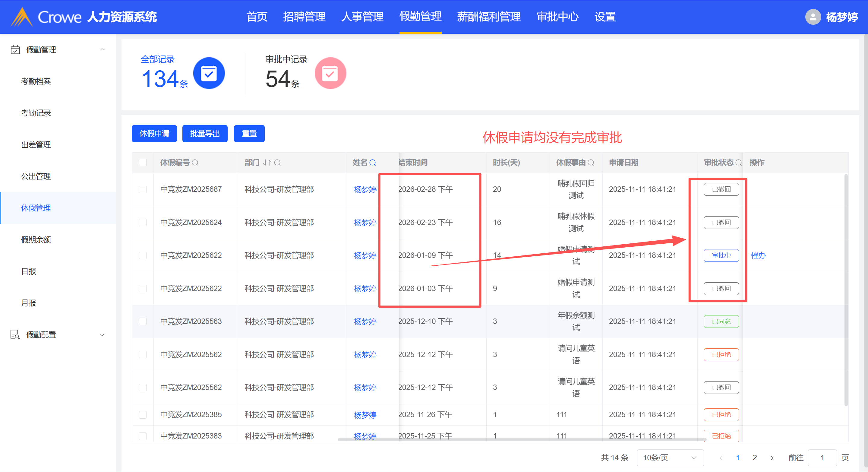
Task: Check the row for 中竞发ZM2025687
Action: tap(143, 189)
